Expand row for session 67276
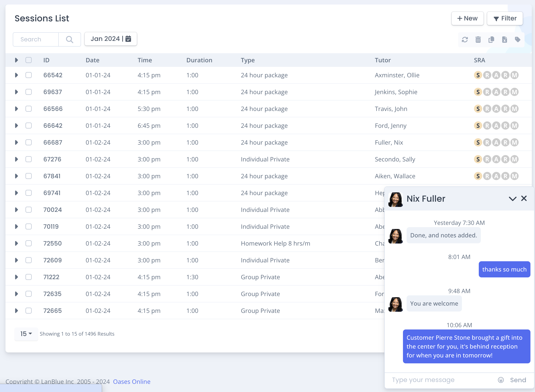 coord(16,159)
